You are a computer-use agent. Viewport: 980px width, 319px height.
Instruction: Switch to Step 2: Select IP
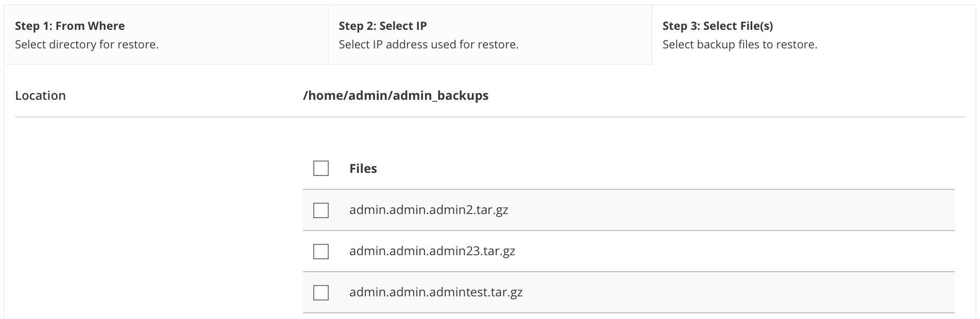(383, 26)
